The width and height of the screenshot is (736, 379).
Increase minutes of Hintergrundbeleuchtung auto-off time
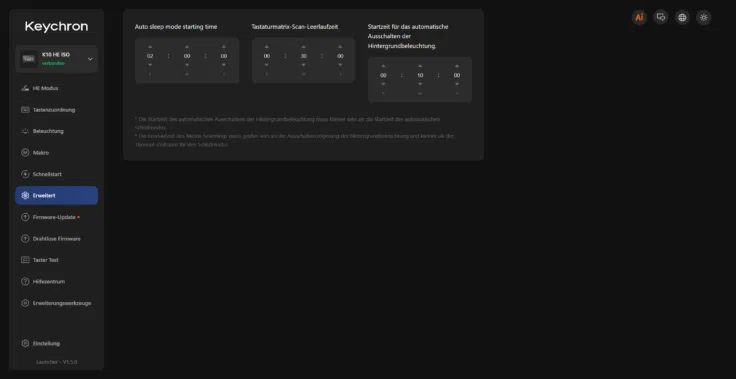click(420, 66)
